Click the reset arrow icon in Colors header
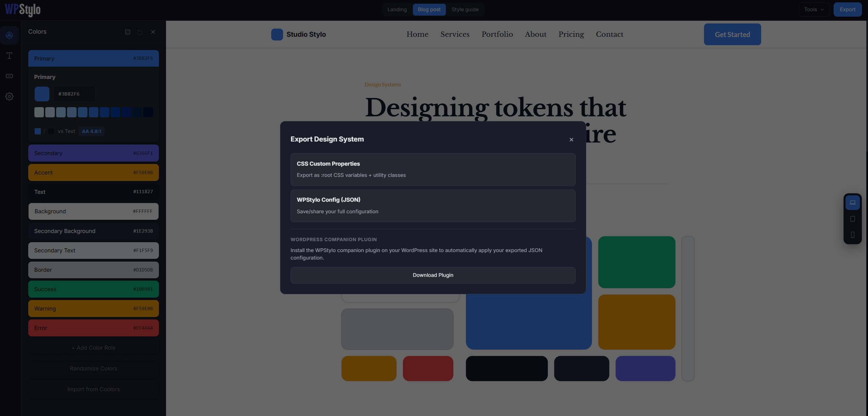Image resolution: width=868 pixels, height=416 pixels. point(140,32)
